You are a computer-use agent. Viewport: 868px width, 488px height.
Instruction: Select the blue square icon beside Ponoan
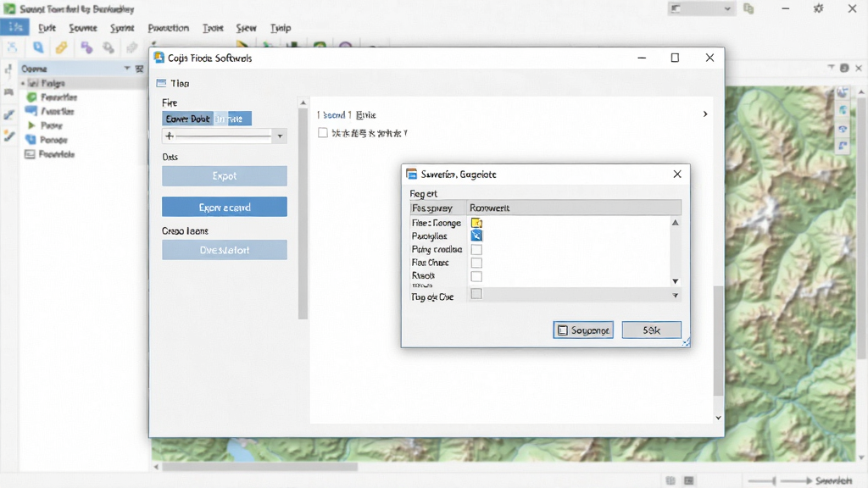click(31, 140)
